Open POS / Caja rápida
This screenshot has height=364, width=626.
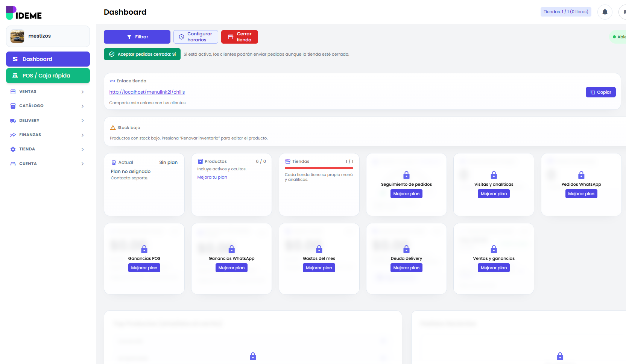click(x=48, y=76)
